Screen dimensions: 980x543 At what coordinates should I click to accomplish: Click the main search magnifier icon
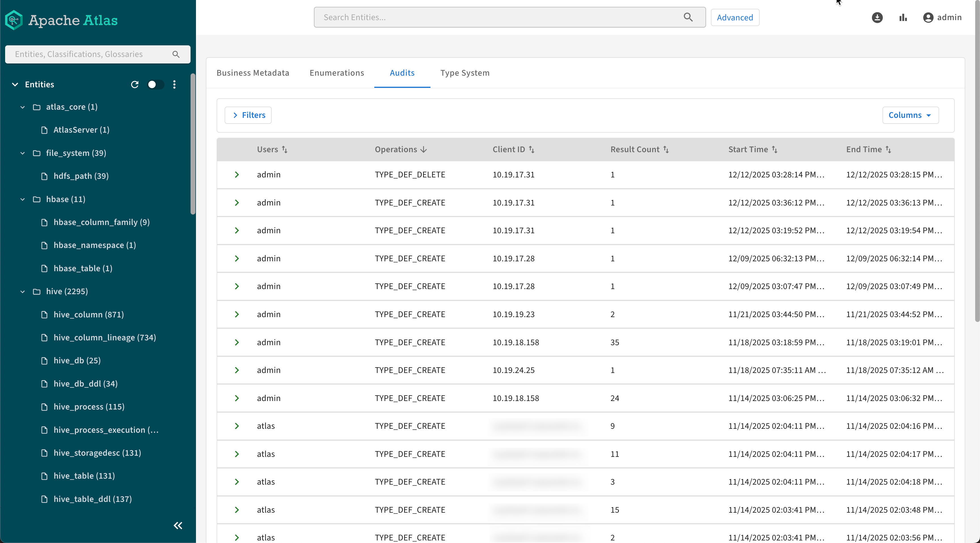tap(688, 17)
